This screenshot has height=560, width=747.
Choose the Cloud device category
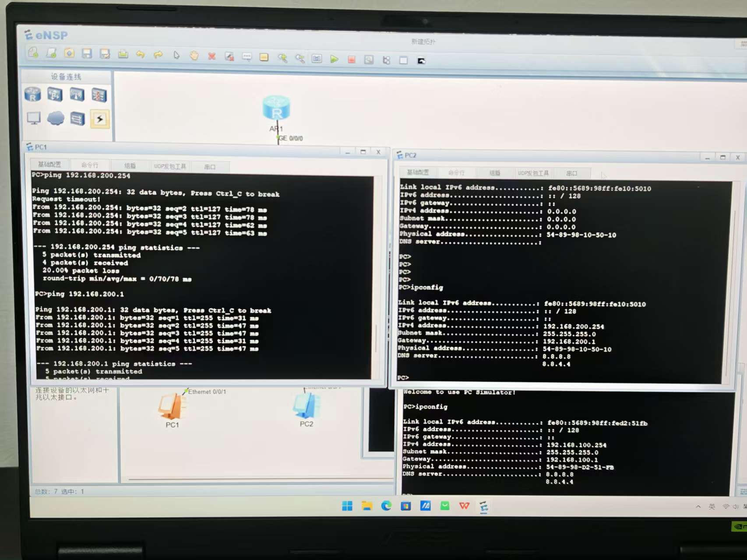(56, 118)
